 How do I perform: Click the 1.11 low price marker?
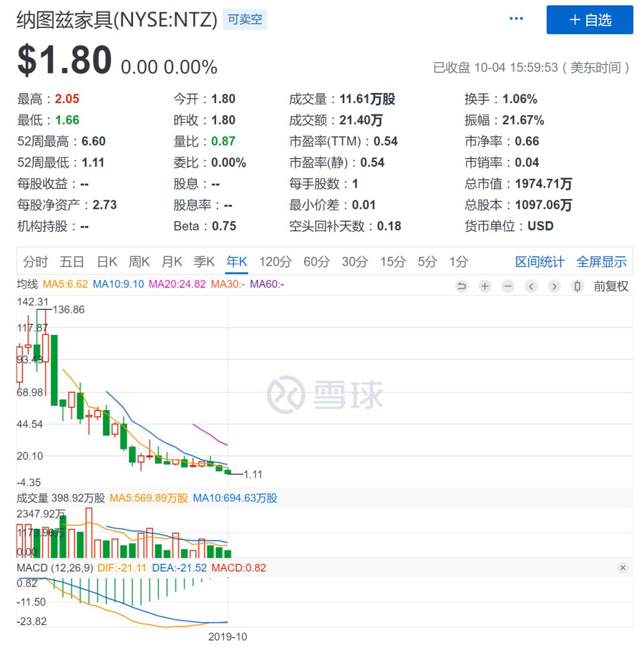click(x=253, y=474)
